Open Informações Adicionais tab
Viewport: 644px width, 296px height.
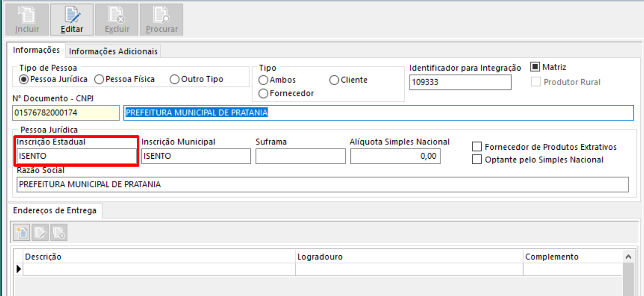click(113, 51)
